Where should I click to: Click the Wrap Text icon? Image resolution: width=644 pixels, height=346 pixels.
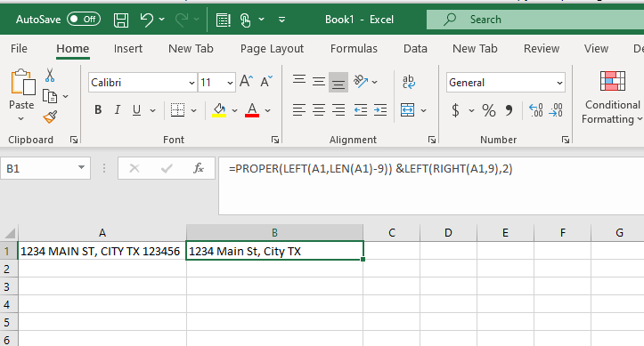[408, 82]
